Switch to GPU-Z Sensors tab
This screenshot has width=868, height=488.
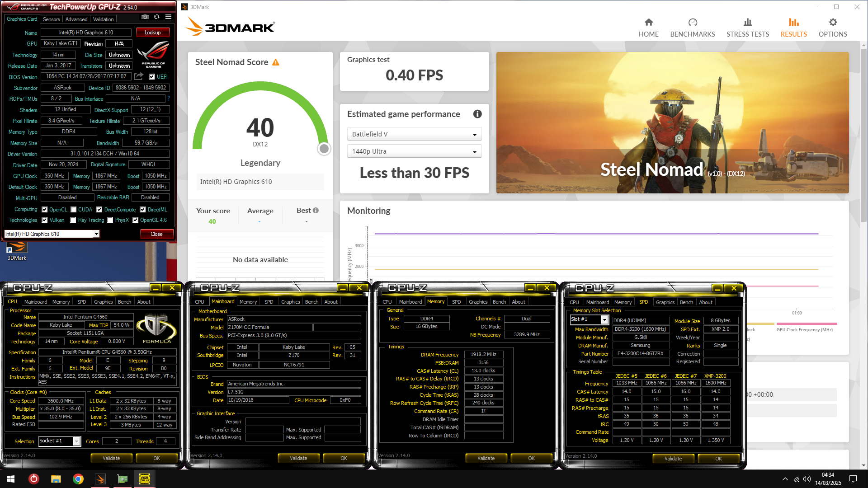[x=51, y=19]
